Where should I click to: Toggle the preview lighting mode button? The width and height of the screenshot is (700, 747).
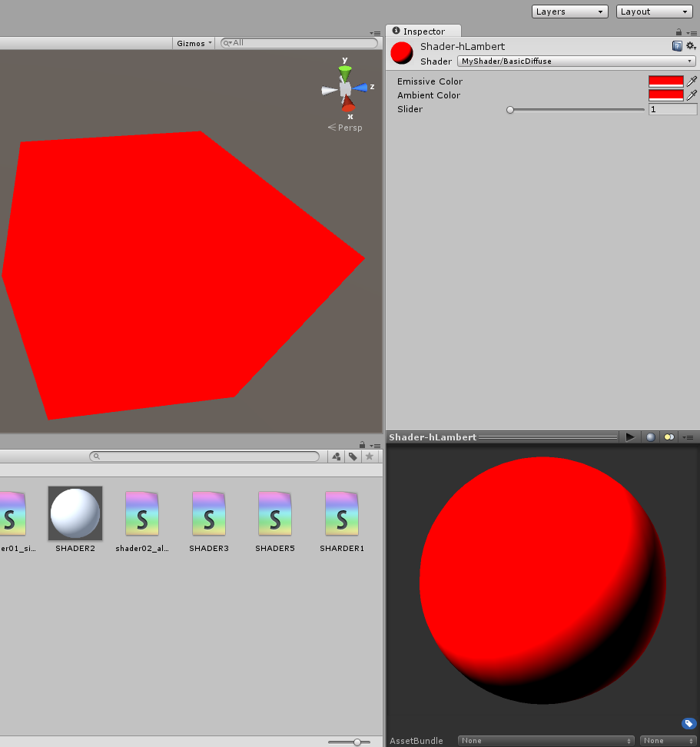[669, 437]
